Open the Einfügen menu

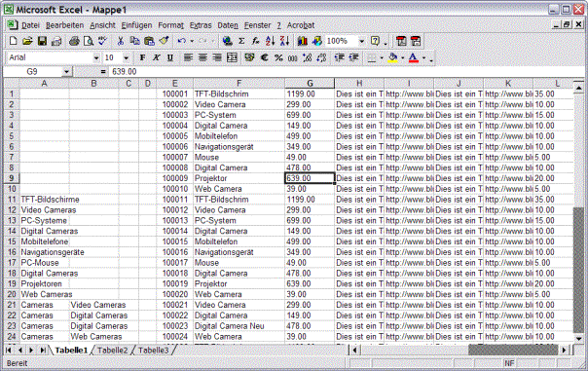tap(136, 25)
